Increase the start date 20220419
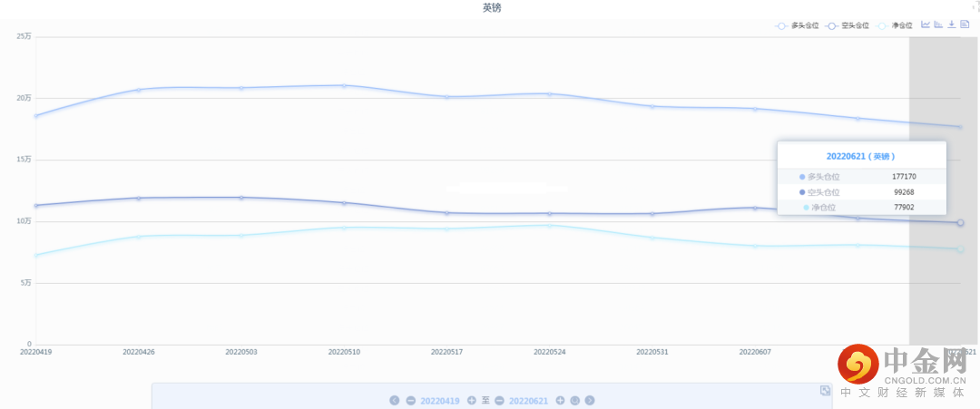Screen dimensions: 980x409 tap(472, 400)
